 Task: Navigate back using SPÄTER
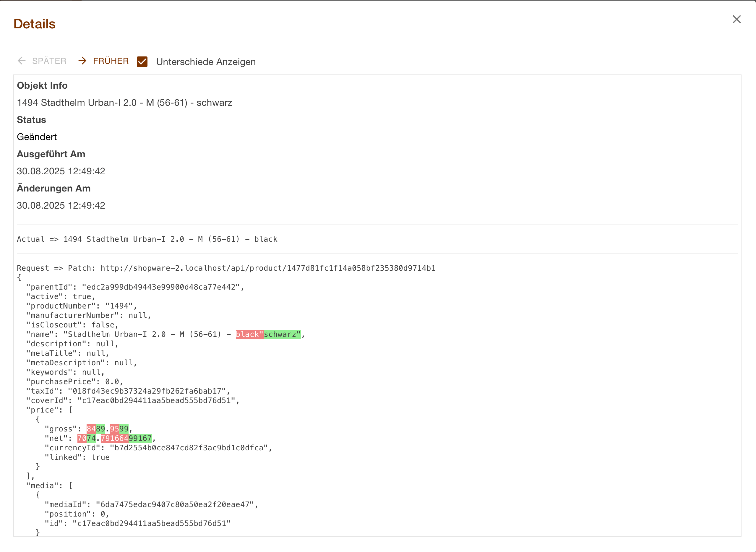point(49,61)
